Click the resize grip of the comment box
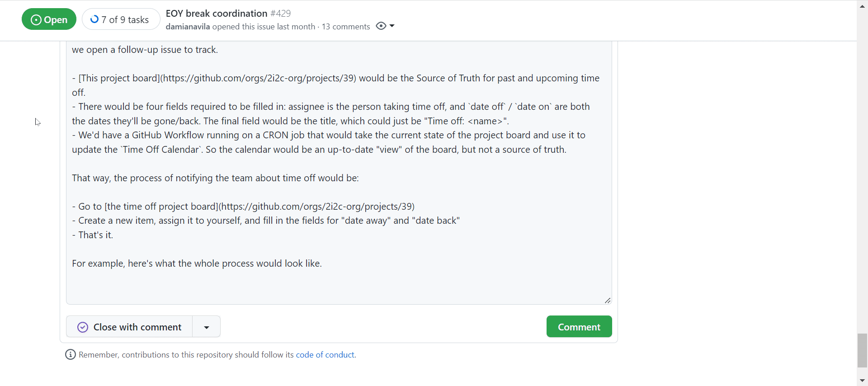Screen dimensions: 868x386 click(607, 300)
